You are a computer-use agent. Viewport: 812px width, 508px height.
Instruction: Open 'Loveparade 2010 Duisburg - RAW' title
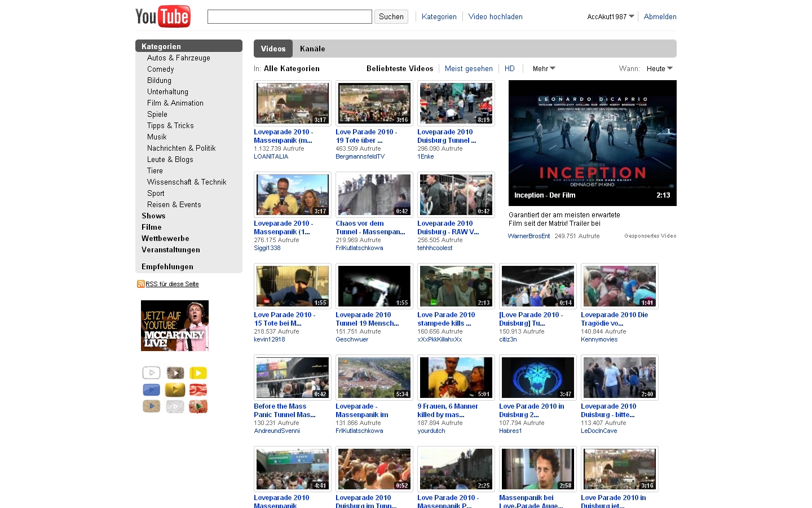pos(448,227)
